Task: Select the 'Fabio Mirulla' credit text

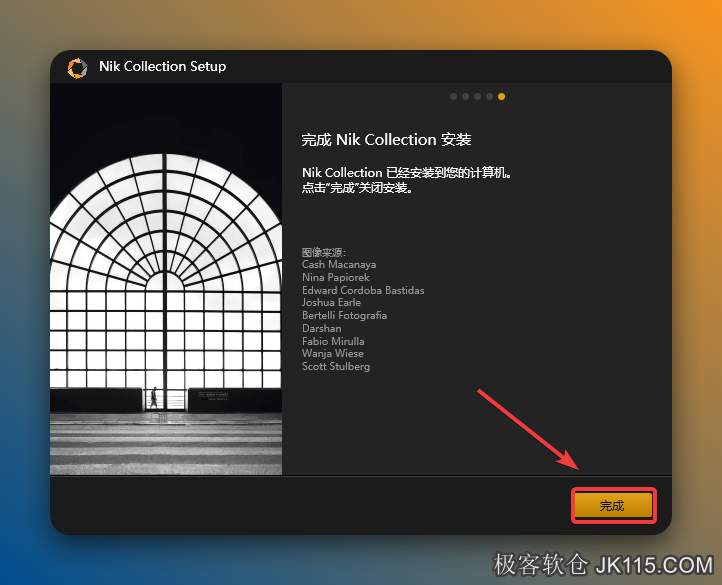Action: tap(333, 341)
